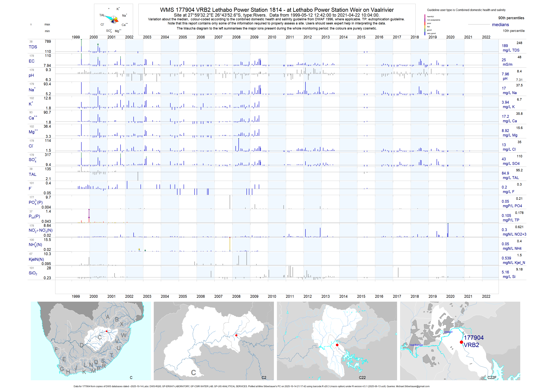Open the South Africa overview map thumbnail
This screenshot has height=392, width=554.
pos(91,341)
